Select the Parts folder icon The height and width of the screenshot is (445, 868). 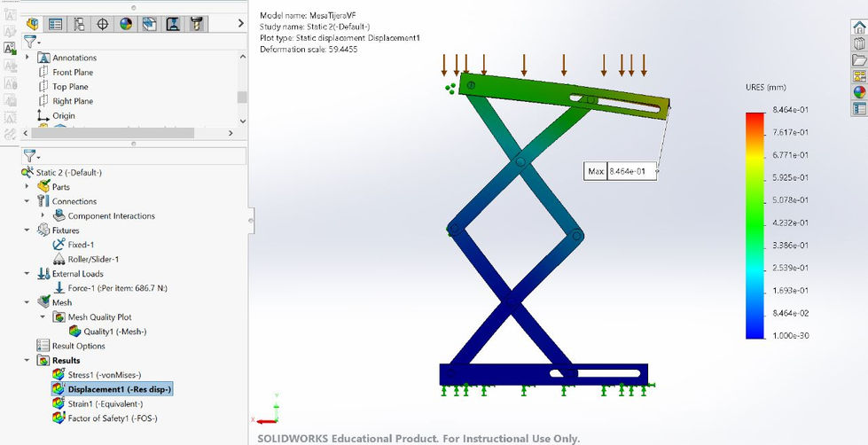tap(43, 186)
